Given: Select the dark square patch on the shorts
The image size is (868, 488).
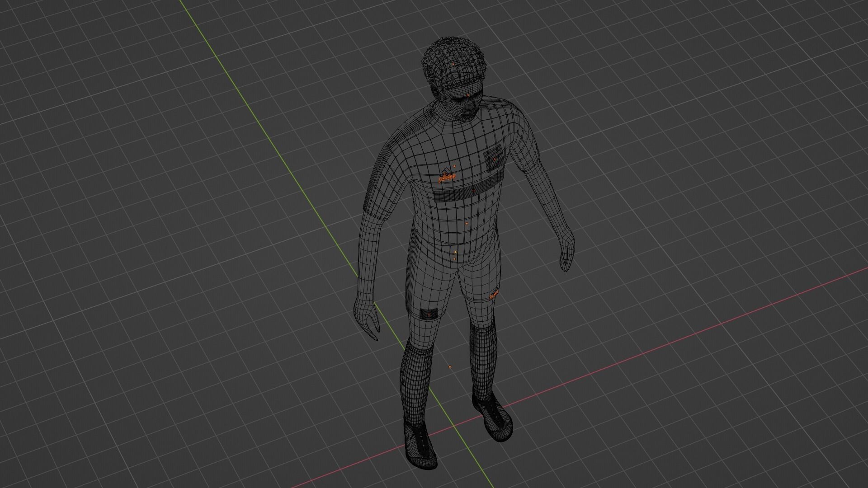Looking at the screenshot, I should [x=429, y=313].
